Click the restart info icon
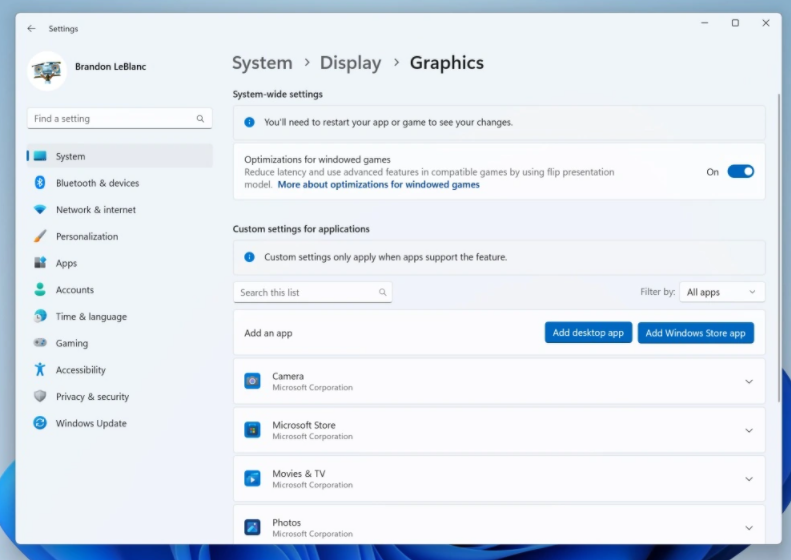The image size is (791, 560). [x=249, y=122]
